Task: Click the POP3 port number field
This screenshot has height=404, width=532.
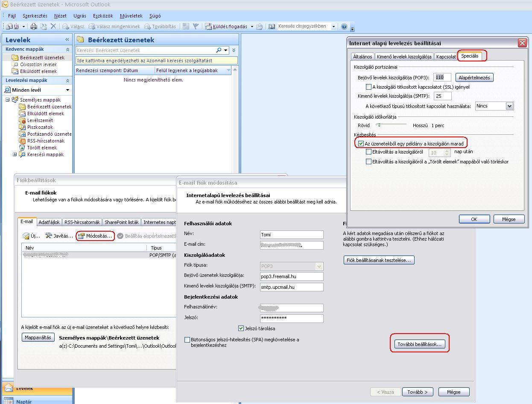Action: pos(442,77)
